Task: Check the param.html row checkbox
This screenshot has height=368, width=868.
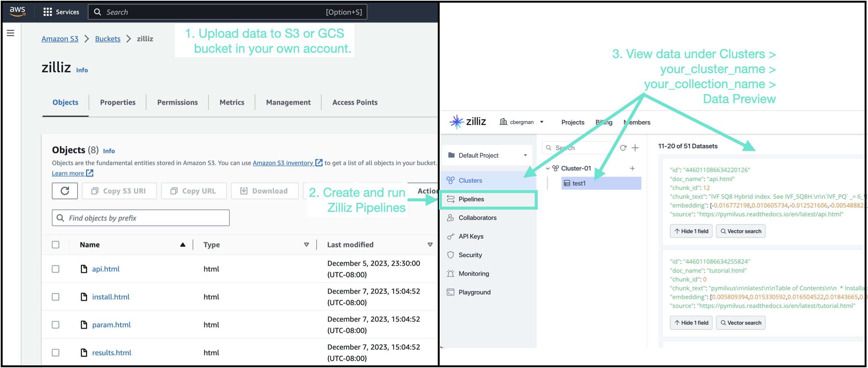Action: pyautogui.click(x=55, y=325)
